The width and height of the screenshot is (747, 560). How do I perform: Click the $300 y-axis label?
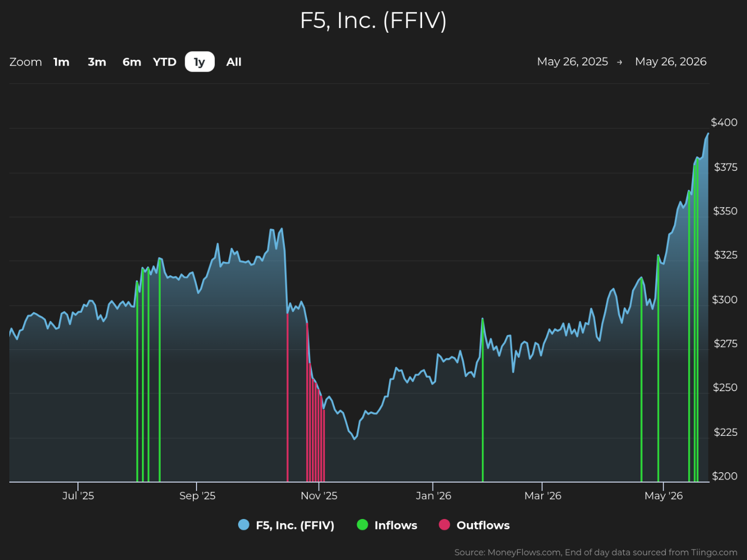pos(725,300)
